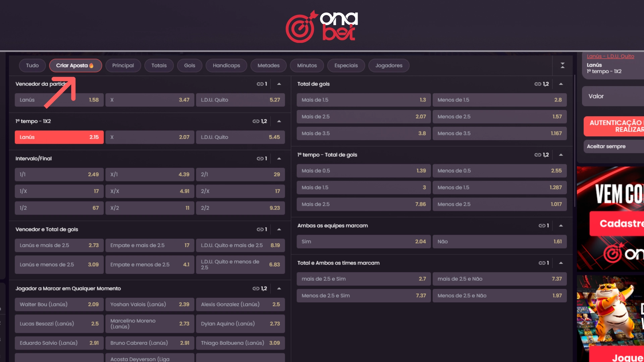Click the Onabet logo
The width and height of the screenshot is (644, 362).
tap(322, 26)
